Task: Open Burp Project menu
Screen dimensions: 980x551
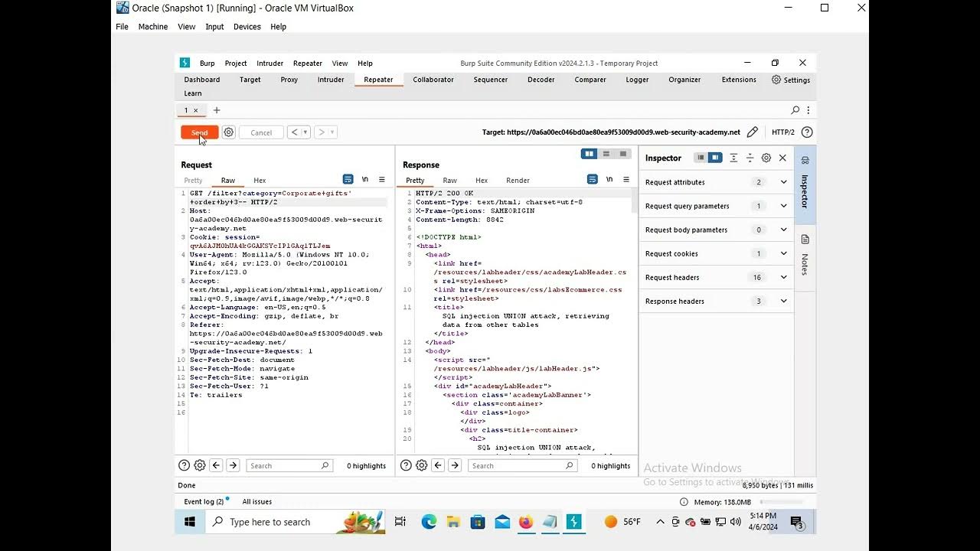Action: point(236,64)
